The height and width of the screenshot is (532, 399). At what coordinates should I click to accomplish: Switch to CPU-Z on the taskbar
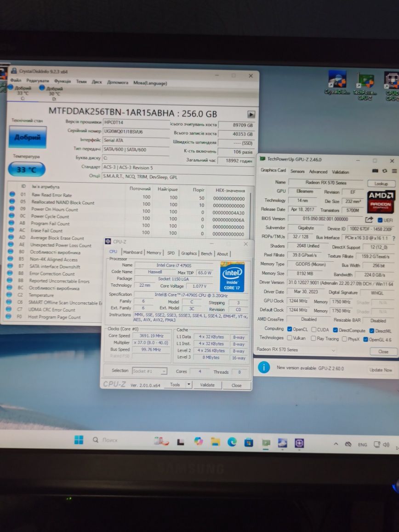click(x=299, y=443)
